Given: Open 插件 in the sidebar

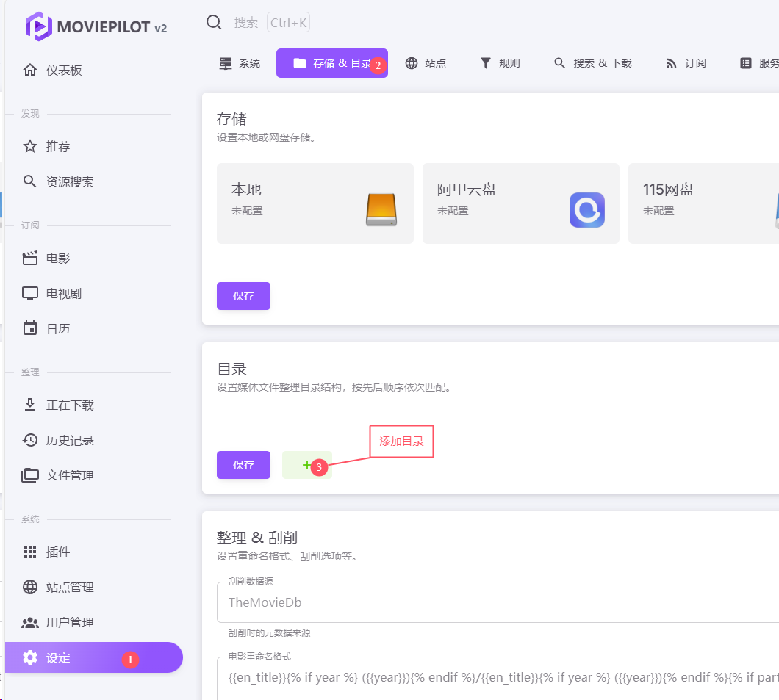Looking at the screenshot, I should [x=94, y=552].
